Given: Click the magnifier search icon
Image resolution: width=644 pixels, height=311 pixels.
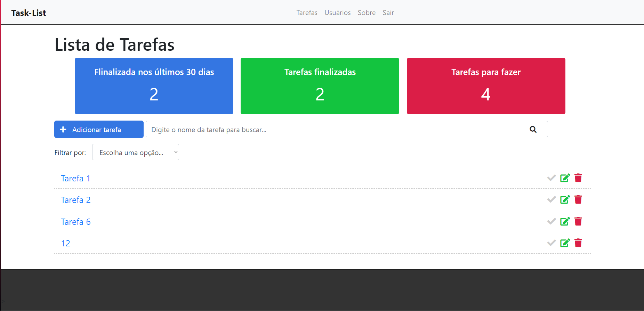Looking at the screenshot, I should point(533,129).
